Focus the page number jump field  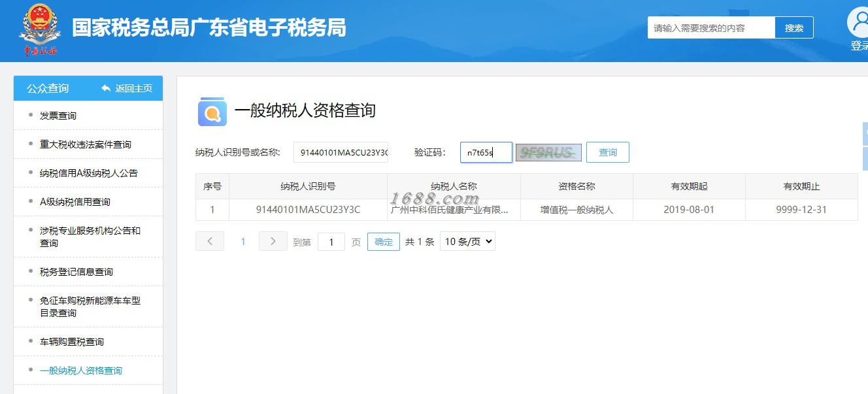pyautogui.click(x=331, y=242)
